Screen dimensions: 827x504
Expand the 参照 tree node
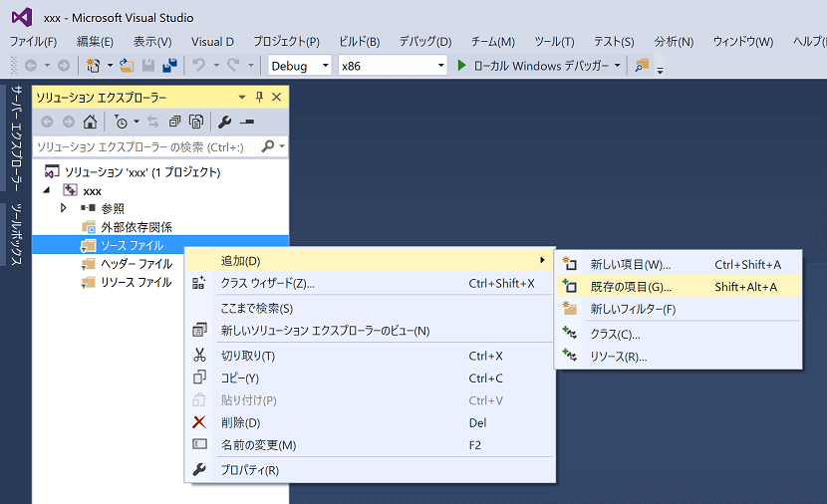point(64,208)
